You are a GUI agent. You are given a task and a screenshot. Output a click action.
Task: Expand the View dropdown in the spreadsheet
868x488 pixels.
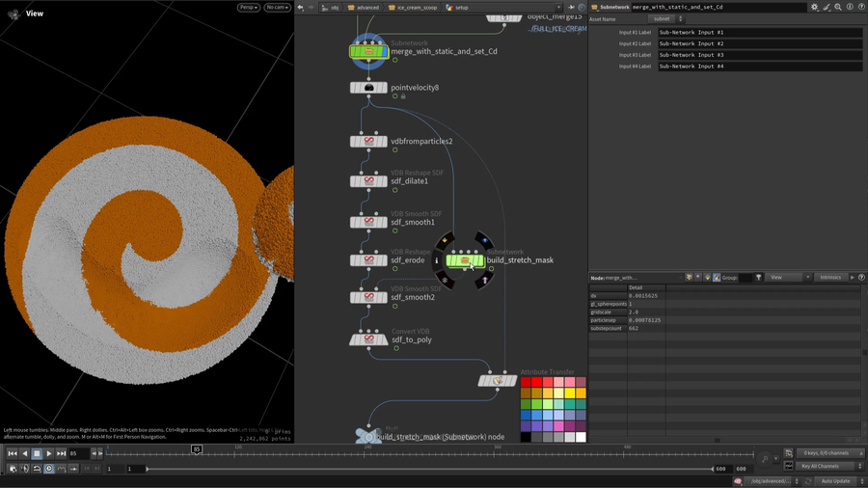coord(786,278)
